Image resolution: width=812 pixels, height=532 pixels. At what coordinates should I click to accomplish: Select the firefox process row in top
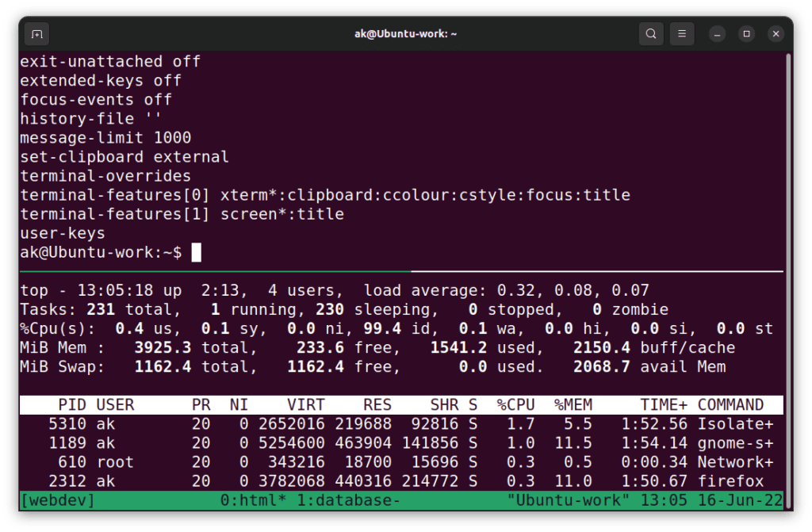point(396,480)
